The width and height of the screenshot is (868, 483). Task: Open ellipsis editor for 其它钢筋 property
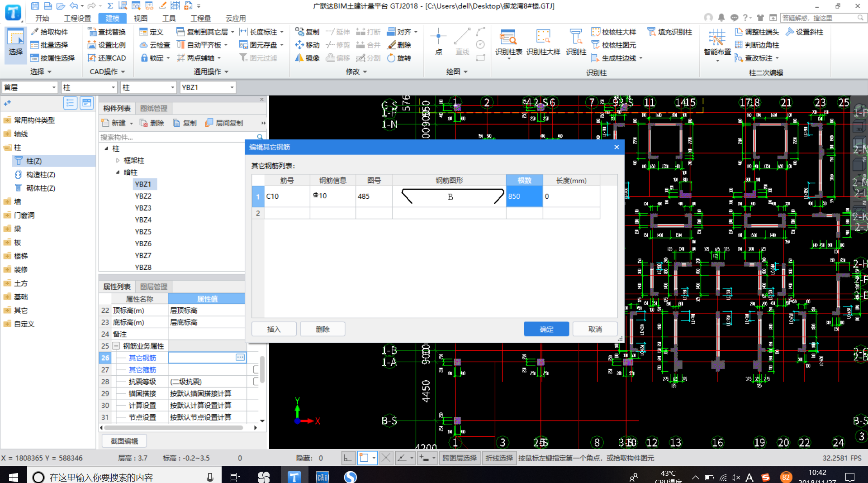[240, 358]
